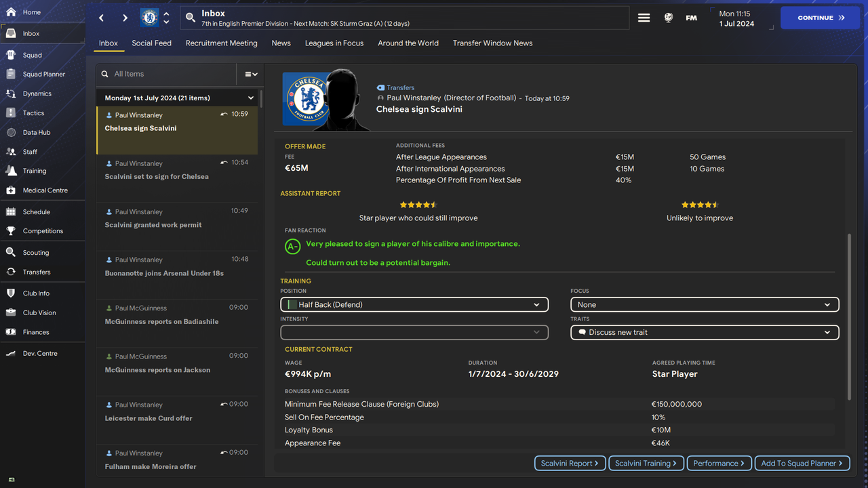868x488 pixels.
Task: Click the Transfers category link
Action: coord(401,87)
